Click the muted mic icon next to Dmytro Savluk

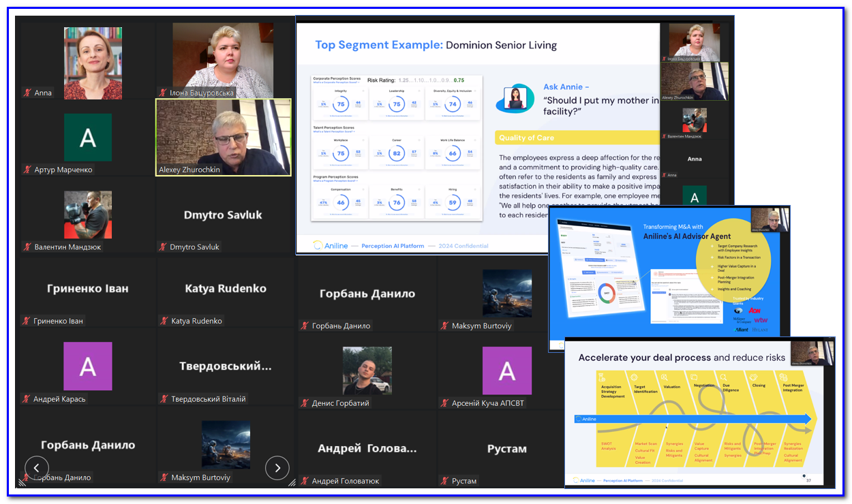click(x=163, y=247)
